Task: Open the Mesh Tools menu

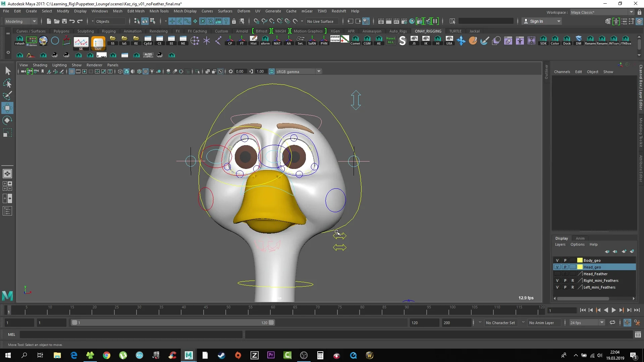Action: (159, 11)
